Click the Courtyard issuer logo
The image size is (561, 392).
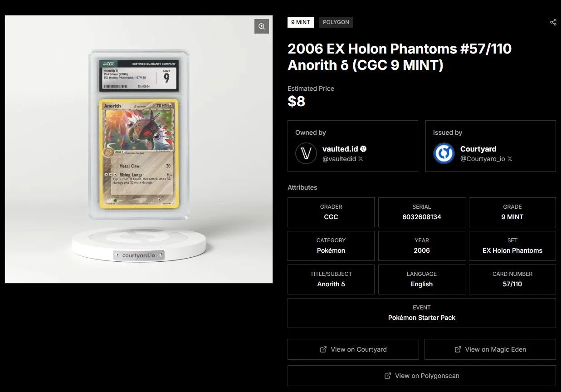(x=444, y=153)
